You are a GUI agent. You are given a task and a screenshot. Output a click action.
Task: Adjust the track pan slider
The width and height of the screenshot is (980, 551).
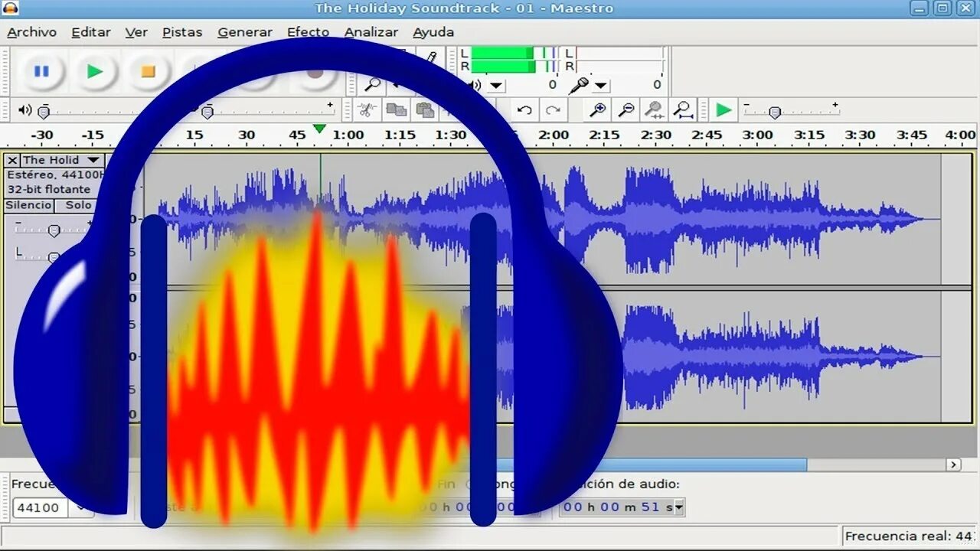click(54, 257)
